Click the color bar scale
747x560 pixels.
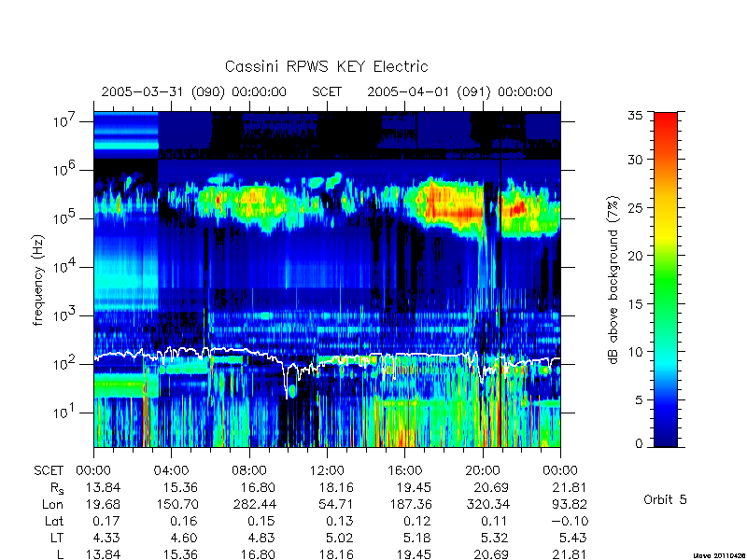click(666, 279)
